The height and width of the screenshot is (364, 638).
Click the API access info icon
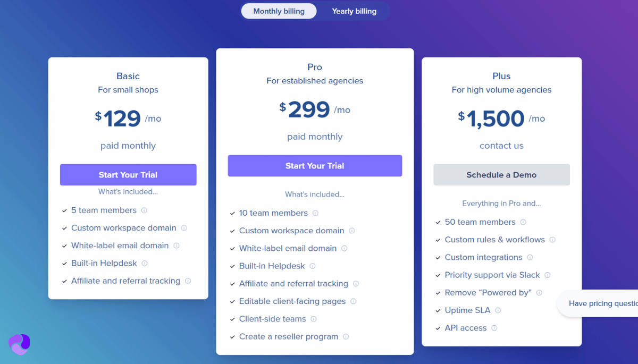coord(494,328)
